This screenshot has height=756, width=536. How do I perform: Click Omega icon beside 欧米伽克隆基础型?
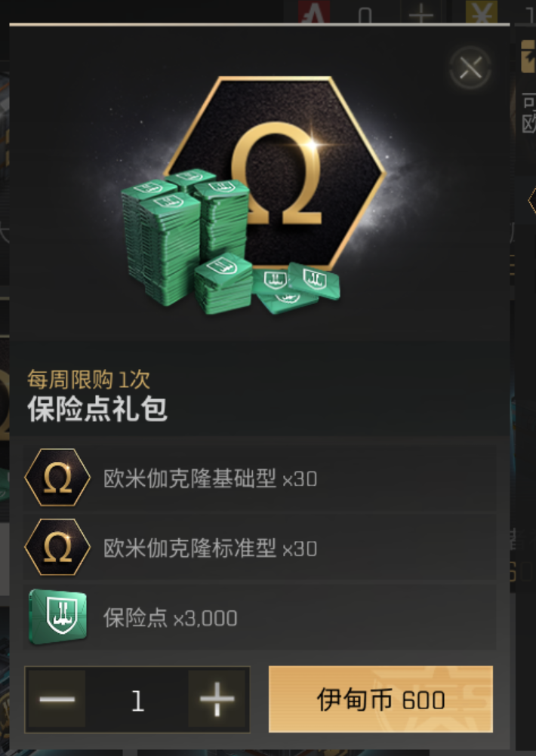pyautogui.click(x=57, y=478)
